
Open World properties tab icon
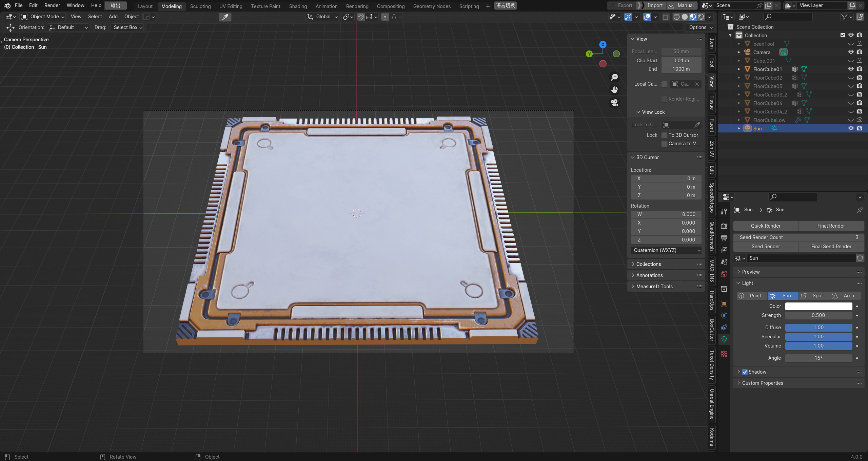724,274
